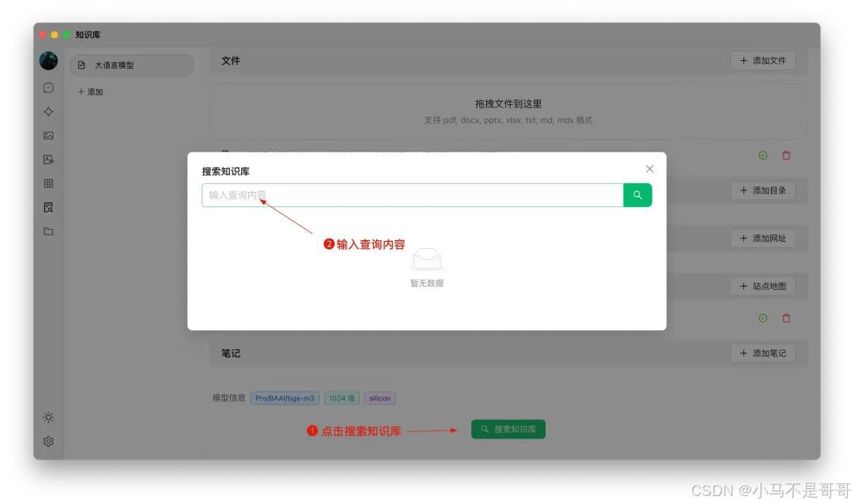The image size is (854, 504).
Task: Click the 添加文件 button
Action: pyautogui.click(x=762, y=60)
